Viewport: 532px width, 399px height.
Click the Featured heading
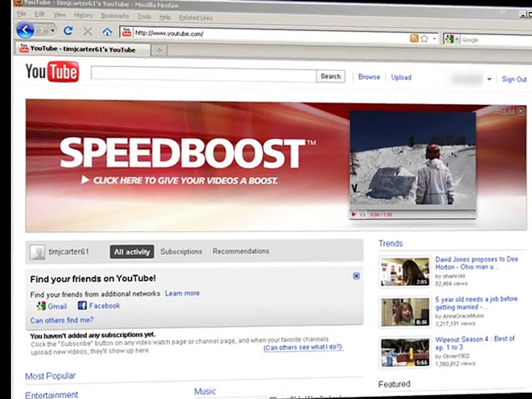(x=394, y=384)
